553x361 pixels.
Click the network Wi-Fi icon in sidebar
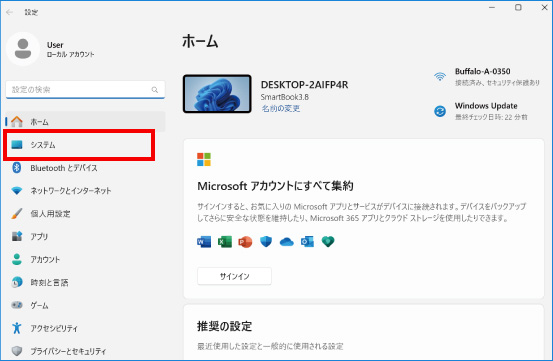pyautogui.click(x=17, y=191)
